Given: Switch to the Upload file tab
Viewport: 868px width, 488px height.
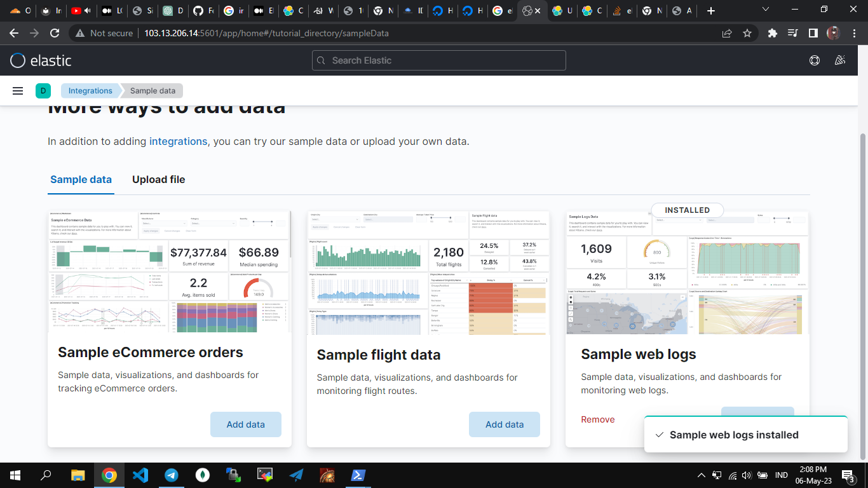Looking at the screenshot, I should pyautogui.click(x=158, y=180).
